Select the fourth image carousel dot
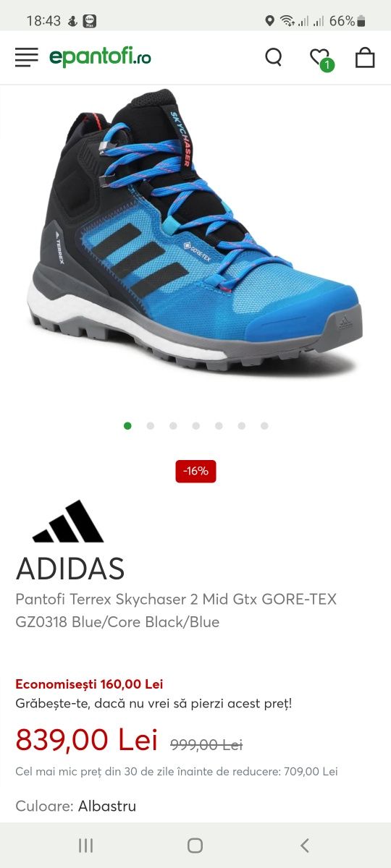The height and width of the screenshot is (868, 391). click(x=196, y=426)
